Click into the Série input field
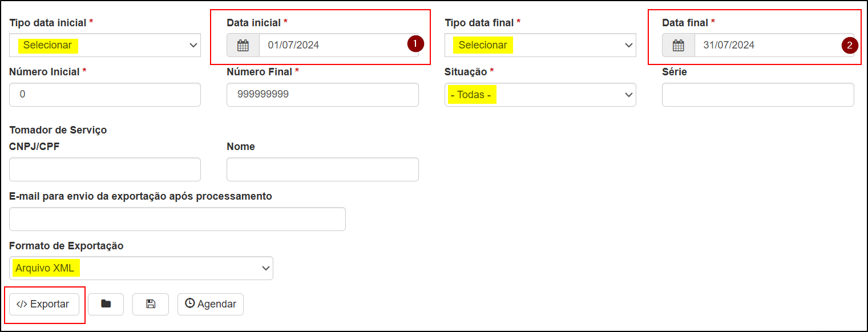868x332 pixels. 758,95
